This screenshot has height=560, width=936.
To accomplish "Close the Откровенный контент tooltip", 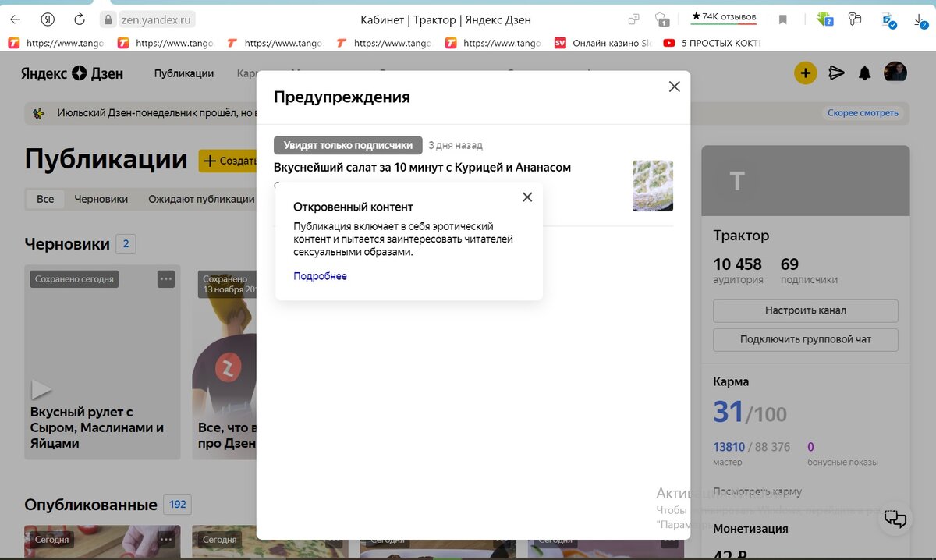I will coord(527,197).
